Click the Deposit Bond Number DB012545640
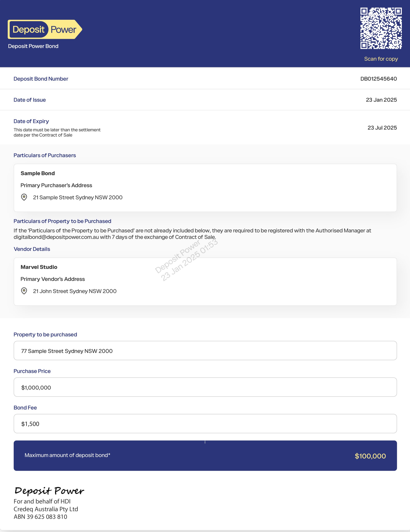Viewport: 410px width, 532px height. [378, 79]
